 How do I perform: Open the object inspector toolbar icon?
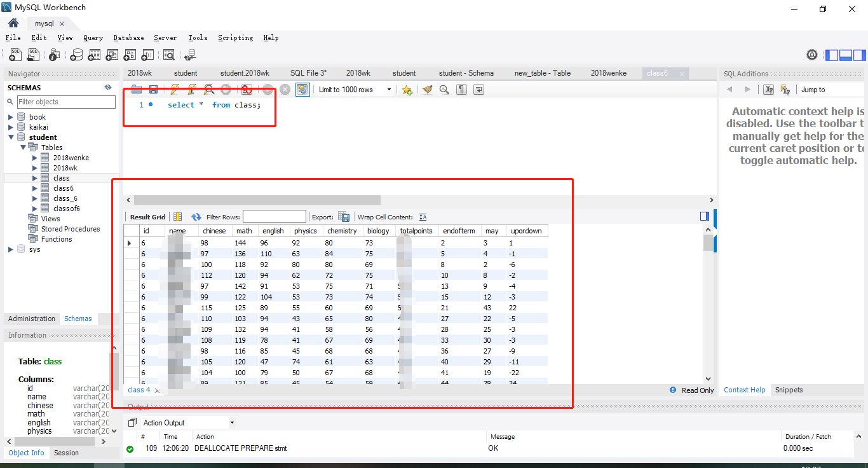(x=55, y=55)
